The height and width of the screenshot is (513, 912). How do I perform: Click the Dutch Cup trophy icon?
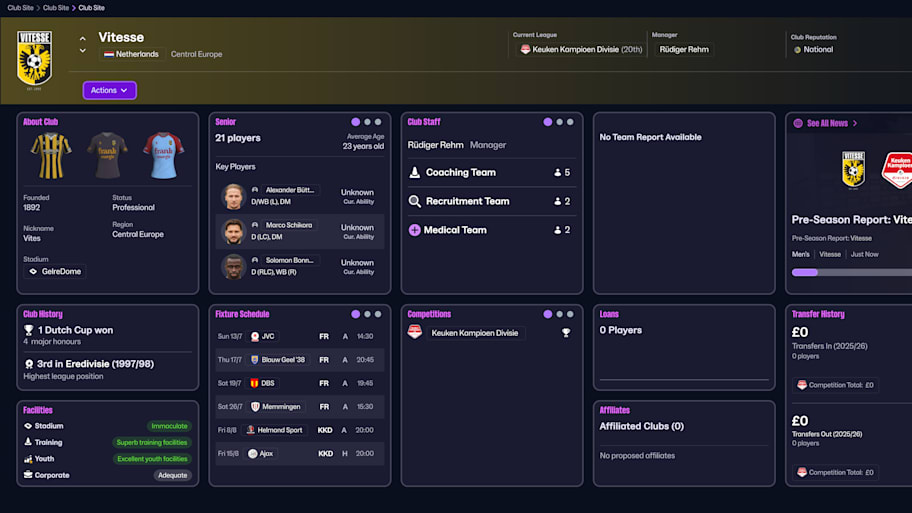(x=28, y=330)
